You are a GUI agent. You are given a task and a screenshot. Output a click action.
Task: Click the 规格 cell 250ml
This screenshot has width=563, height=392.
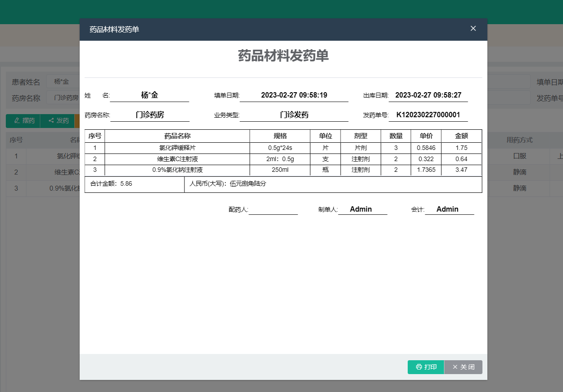[280, 170]
